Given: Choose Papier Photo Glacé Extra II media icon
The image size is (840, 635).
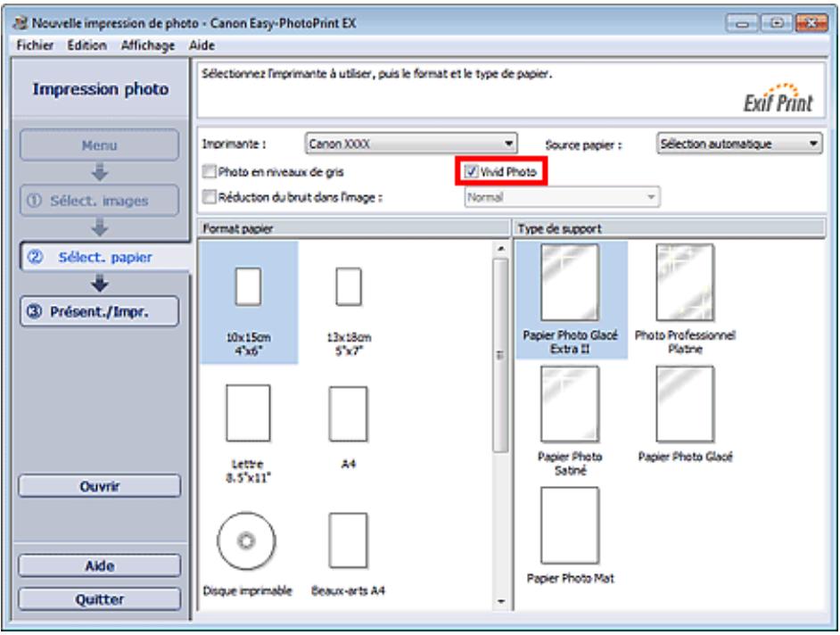Looking at the screenshot, I should pyautogui.click(x=570, y=283).
